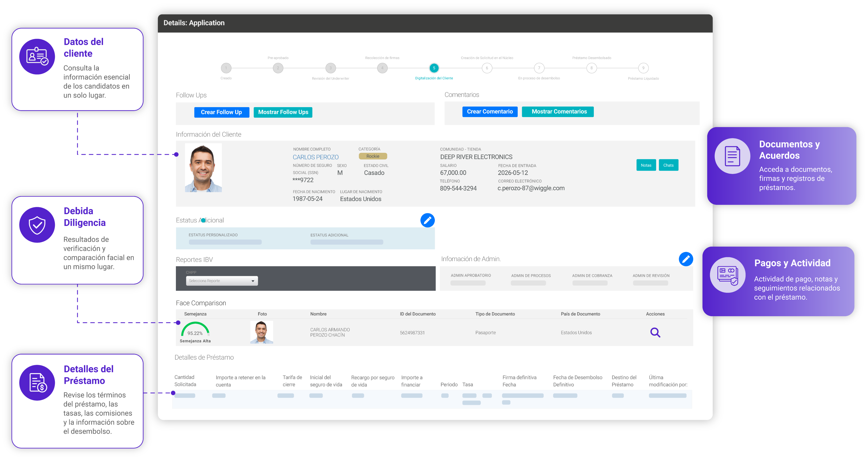This screenshot has width=868, height=460.
Task: Click the salary value 67,000.00
Action: 453,173
